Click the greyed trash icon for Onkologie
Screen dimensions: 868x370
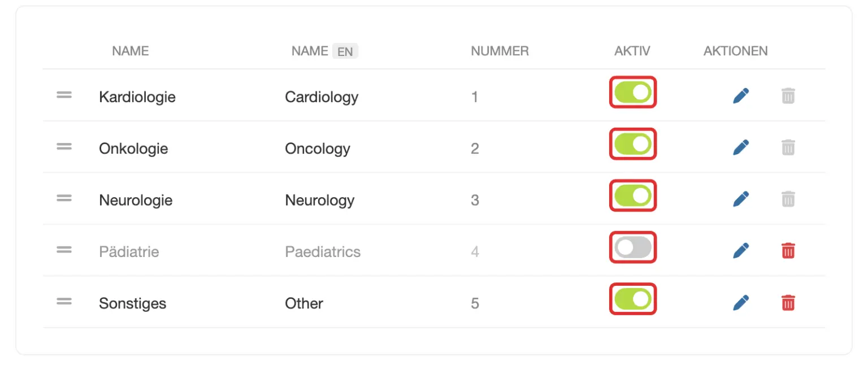click(x=788, y=147)
